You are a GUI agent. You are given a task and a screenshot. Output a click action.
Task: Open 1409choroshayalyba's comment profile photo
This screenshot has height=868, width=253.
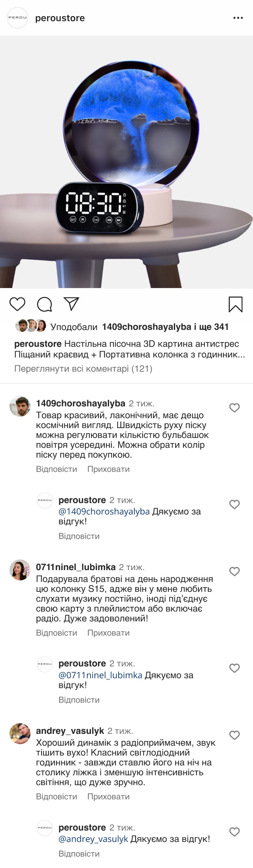(x=20, y=406)
